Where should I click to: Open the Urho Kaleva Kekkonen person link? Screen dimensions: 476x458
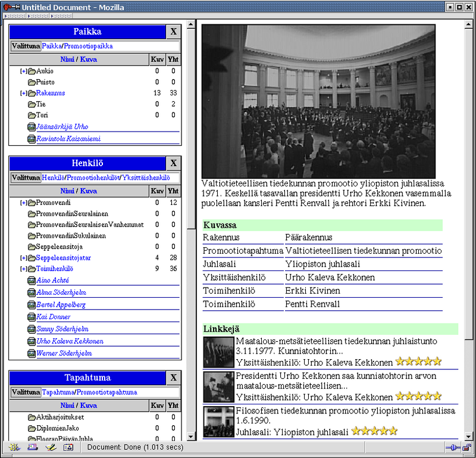70,341
